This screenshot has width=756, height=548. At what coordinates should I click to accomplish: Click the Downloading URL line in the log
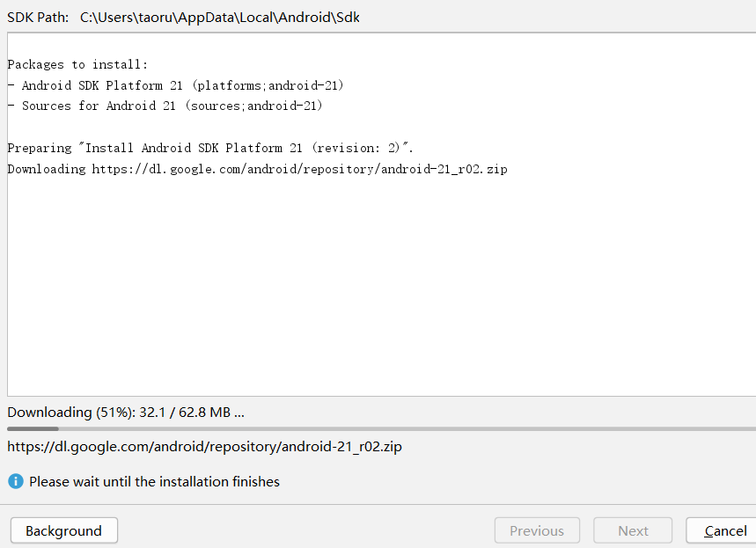(258, 169)
